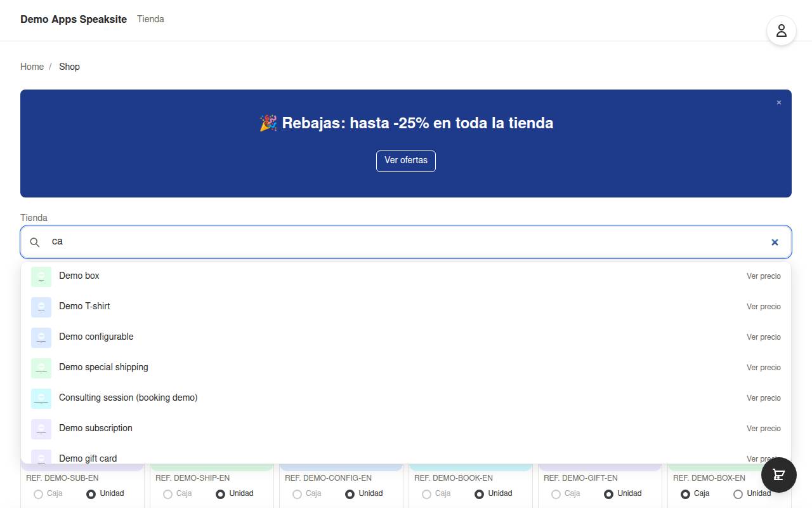
Task: Click Ver precio for Demo configurable
Action: 764,337
